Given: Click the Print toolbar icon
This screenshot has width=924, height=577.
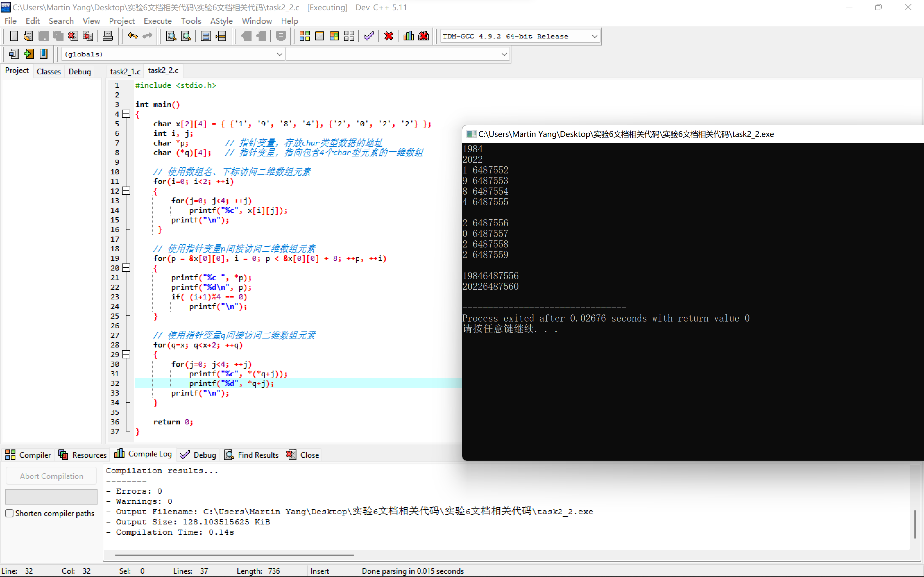Looking at the screenshot, I should [x=108, y=36].
